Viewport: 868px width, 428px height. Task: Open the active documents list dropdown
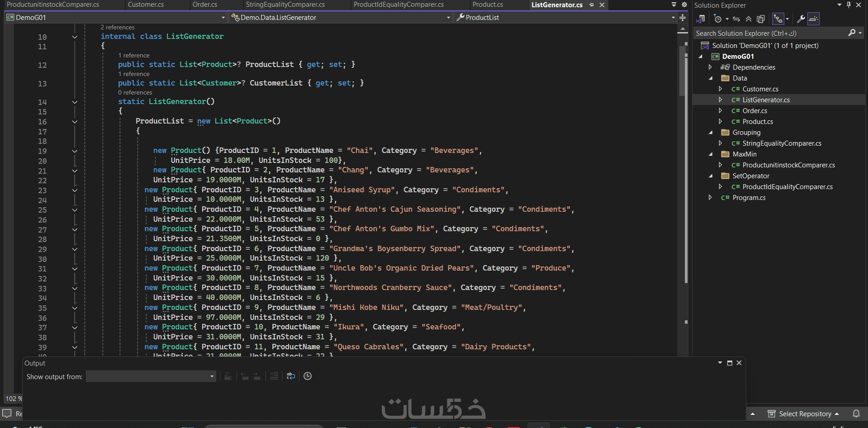(674, 5)
